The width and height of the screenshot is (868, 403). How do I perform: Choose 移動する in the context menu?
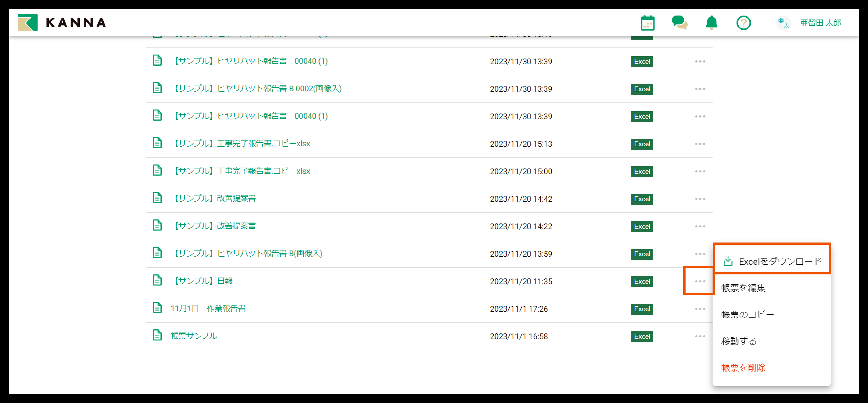coord(739,341)
